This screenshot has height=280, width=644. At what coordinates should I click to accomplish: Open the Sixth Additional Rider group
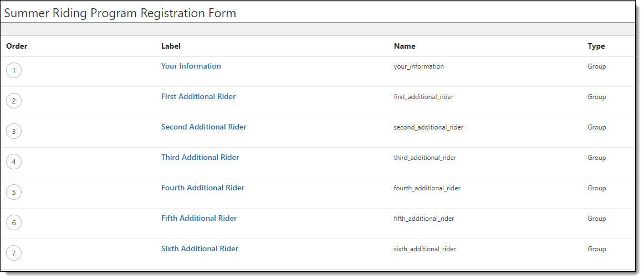pyautogui.click(x=200, y=248)
